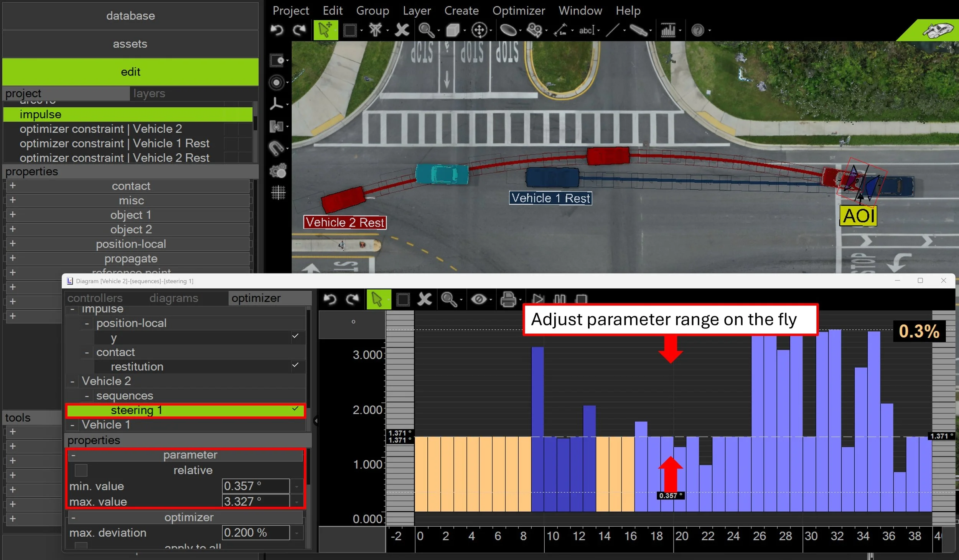The image size is (959, 560).
Task: Collapse the Vehicle 2 tree node
Action: click(72, 381)
